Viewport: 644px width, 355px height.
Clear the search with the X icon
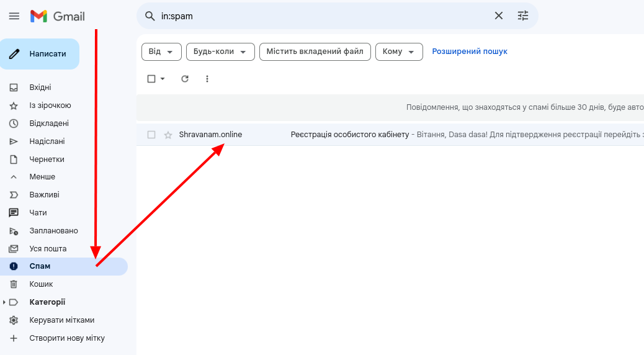pyautogui.click(x=498, y=16)
